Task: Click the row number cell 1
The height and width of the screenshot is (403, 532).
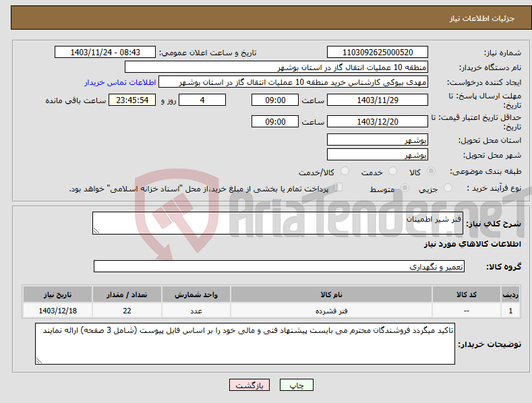Action: 510,311
